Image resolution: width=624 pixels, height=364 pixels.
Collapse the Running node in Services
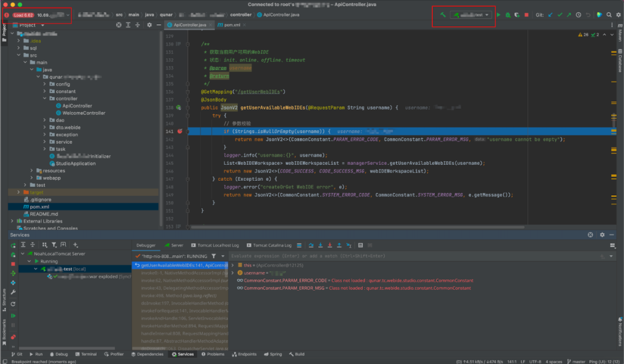[x=29, y=261]
